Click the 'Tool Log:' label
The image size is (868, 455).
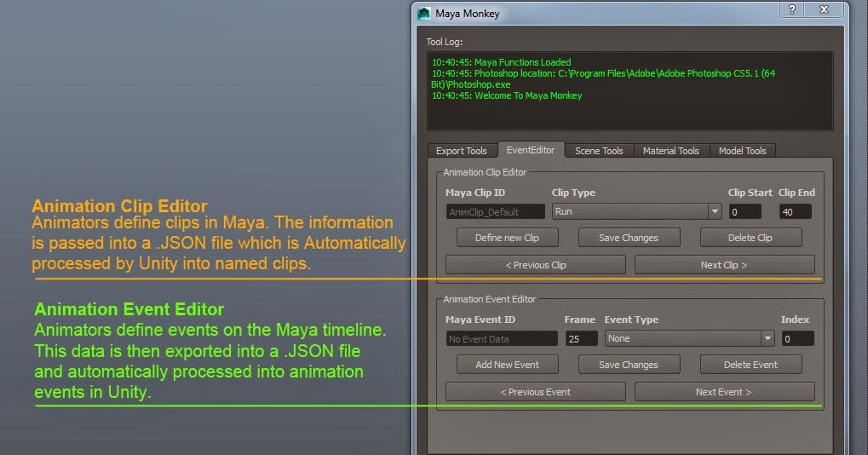(x=445, y=42)
